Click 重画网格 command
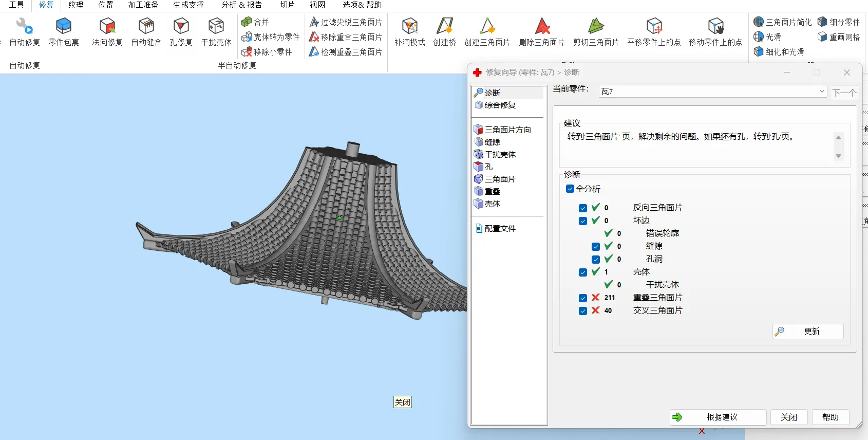 [839, 37]
